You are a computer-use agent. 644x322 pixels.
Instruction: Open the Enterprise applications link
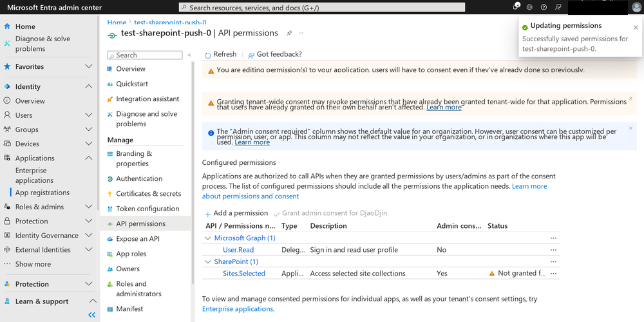click(x=238, y=309)
